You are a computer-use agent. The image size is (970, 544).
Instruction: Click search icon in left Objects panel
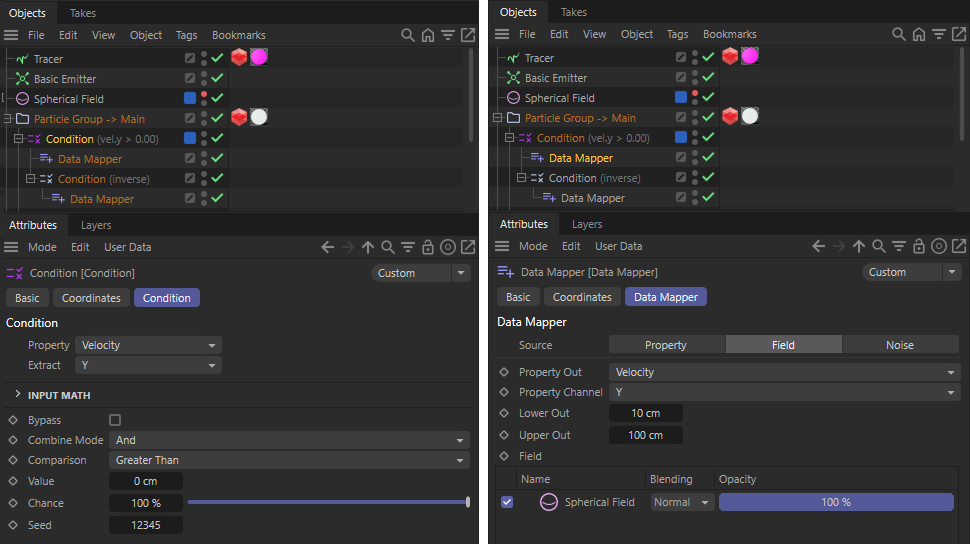click(x=408, y=35)
